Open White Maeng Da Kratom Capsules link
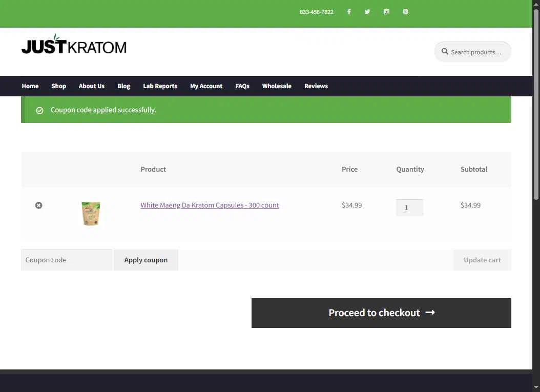This screenshot has height=392, width=540. pyautogui.click(x=210, y=205)
